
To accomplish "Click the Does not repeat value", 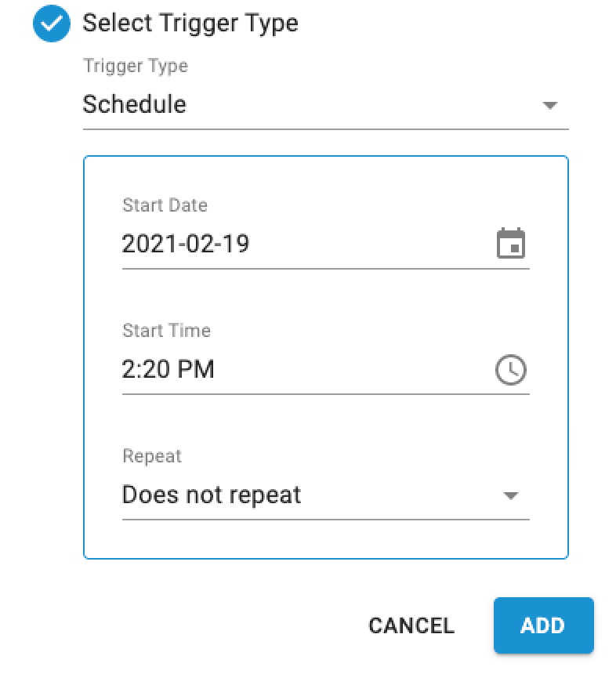I will pos(212,495).
